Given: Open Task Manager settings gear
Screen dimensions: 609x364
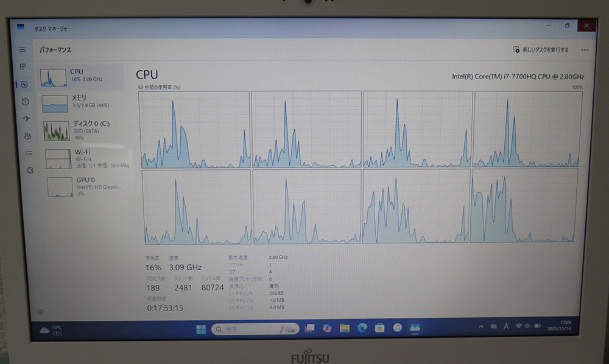Looking at the screenshot, I should click(40, 312).
